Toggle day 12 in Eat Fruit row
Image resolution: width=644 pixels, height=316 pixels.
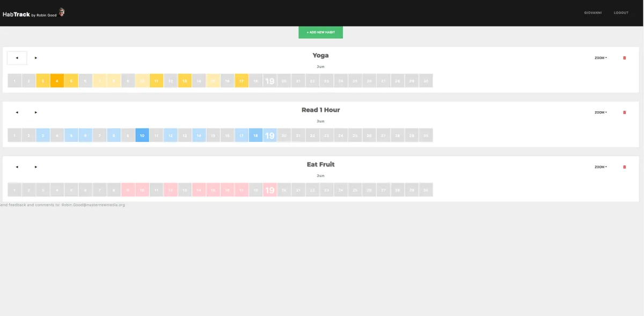point(171,190)
